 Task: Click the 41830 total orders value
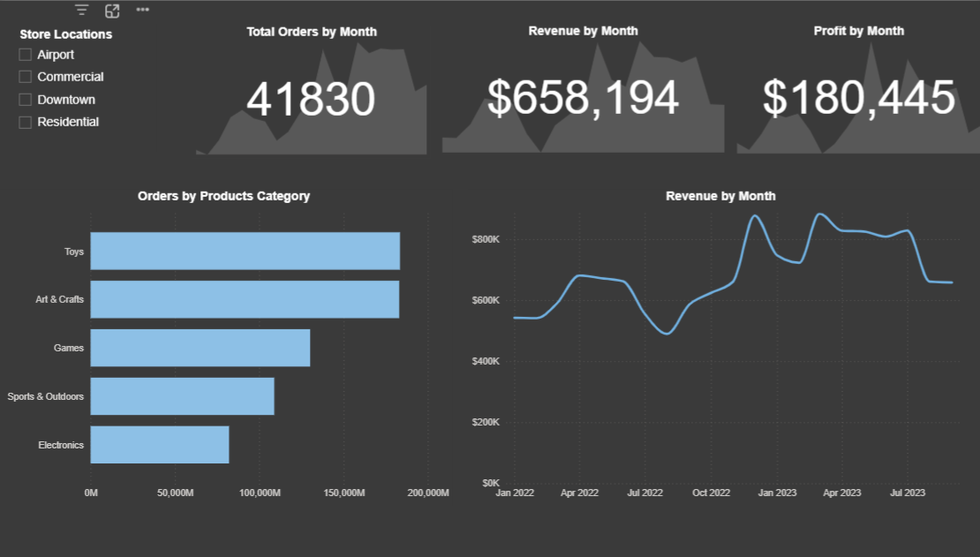coord(311,99)
